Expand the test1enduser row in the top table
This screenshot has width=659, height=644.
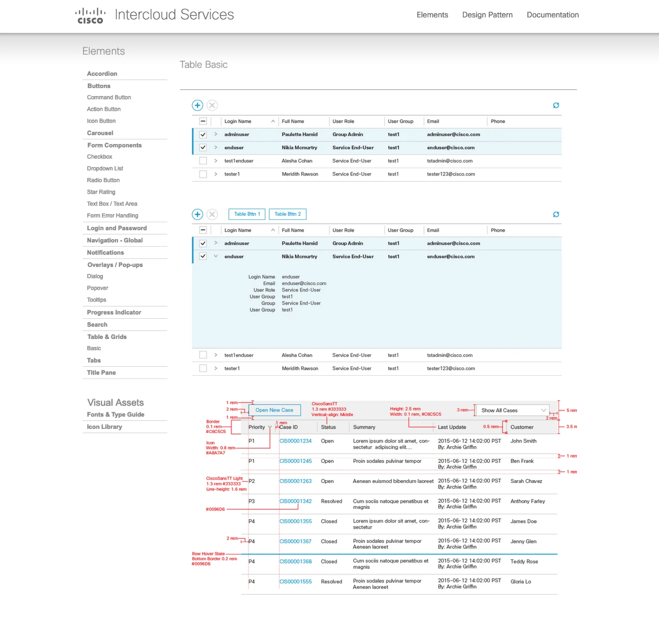[216, 161]
